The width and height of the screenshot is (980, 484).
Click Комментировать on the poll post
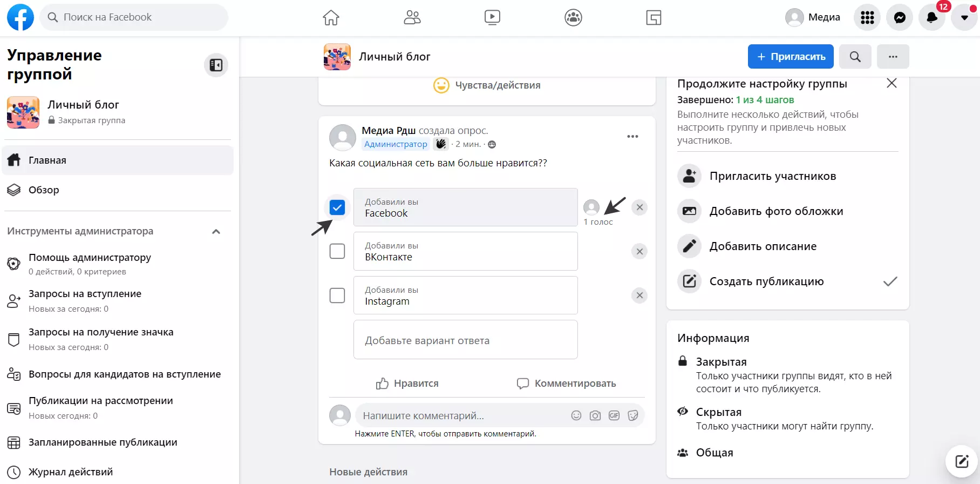pyautogui.click(x=566, y=384)
